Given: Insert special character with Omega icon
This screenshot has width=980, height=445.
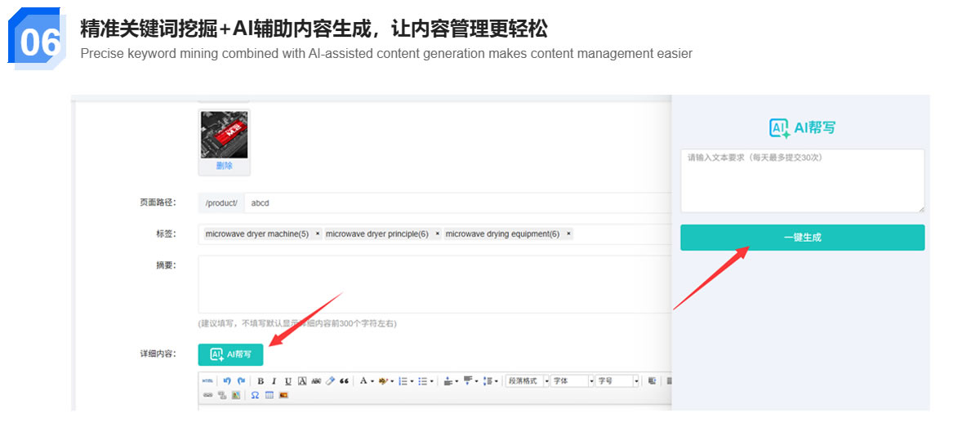Looking at the screenshot, I should tap(255, 395).
